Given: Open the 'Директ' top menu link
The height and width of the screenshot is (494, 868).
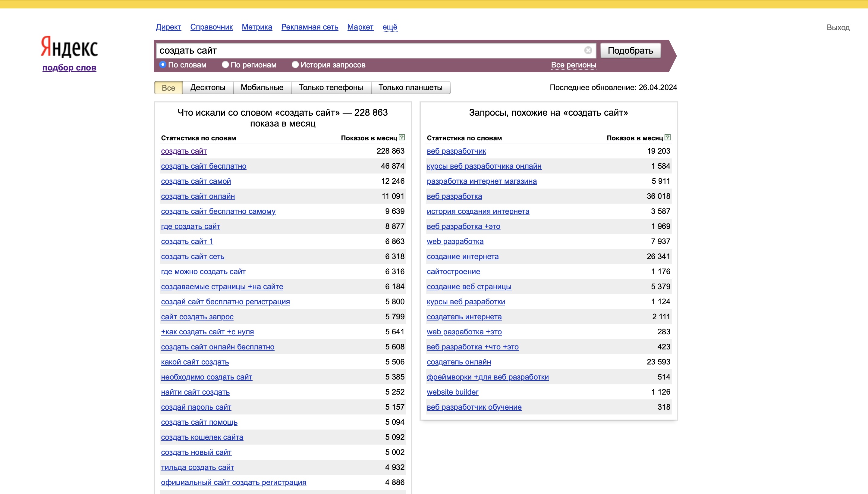Looking at the screenshot, I should pyautogui.click(x=168, y=27).
